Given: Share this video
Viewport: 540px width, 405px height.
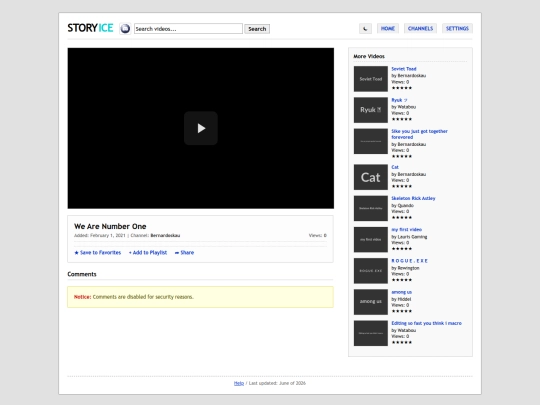Looking at the screenshot, I should [184, 252].
